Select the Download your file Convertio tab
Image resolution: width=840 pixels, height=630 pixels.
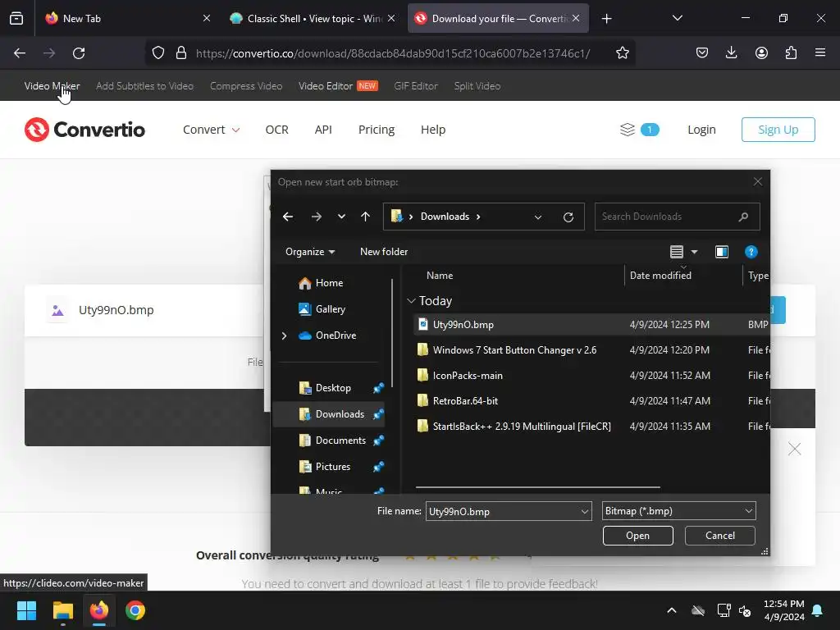click(499, 18)
